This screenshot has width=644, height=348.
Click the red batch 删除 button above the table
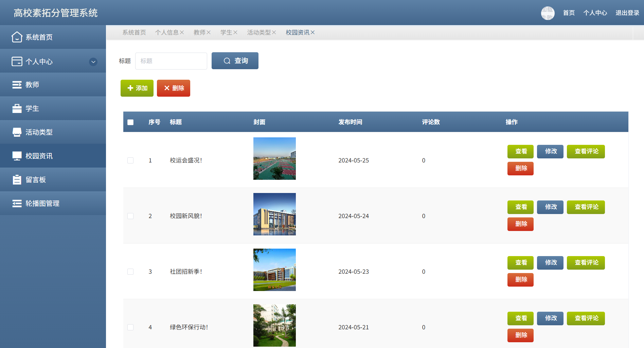[x=174, y=88]
